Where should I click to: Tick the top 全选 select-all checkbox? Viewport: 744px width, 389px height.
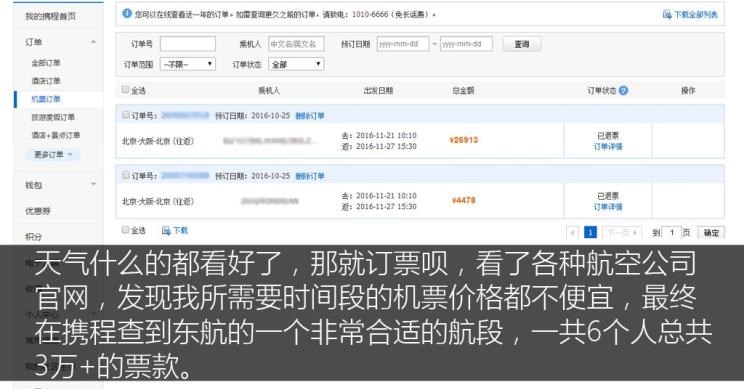tap(125, 89)
